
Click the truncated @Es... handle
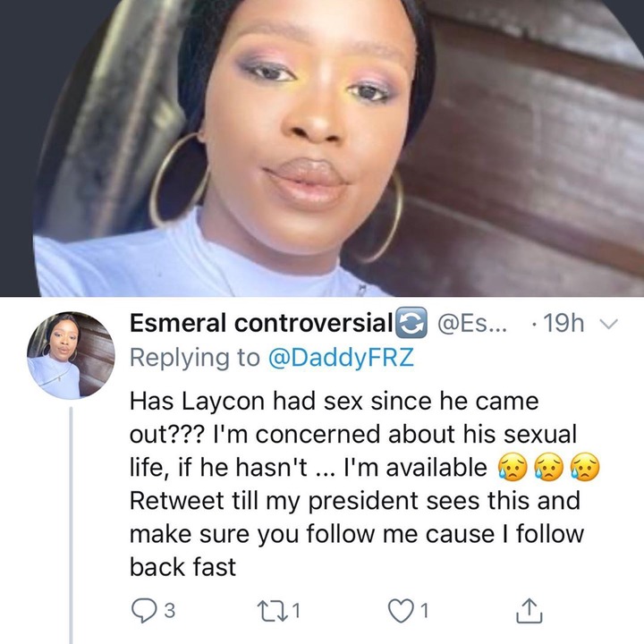coord(473,324)
